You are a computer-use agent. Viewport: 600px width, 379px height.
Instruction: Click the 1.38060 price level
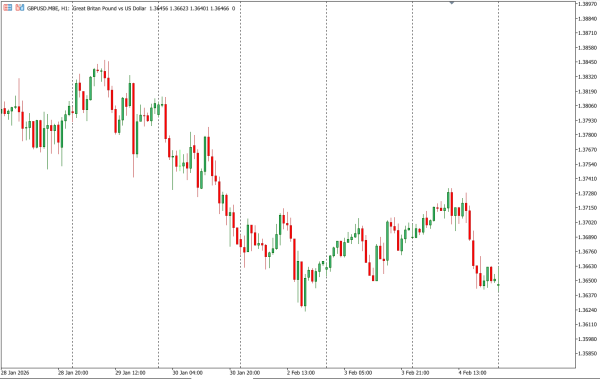(588, 106)
